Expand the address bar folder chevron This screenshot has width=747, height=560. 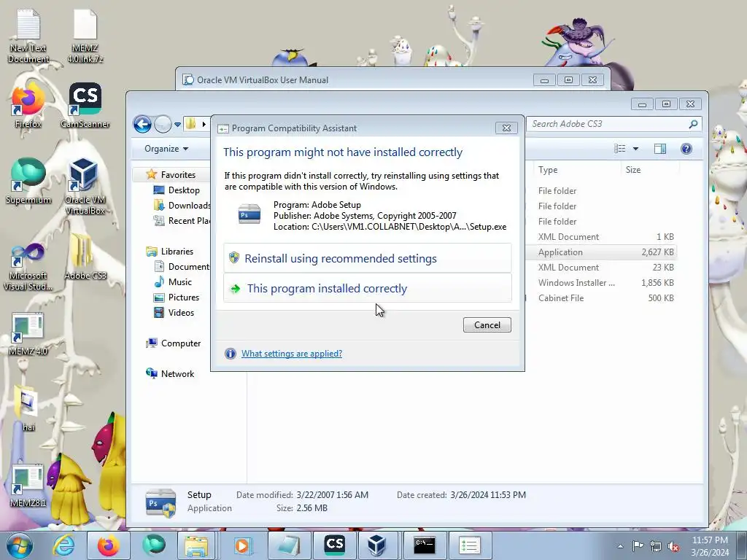(204, 124)
